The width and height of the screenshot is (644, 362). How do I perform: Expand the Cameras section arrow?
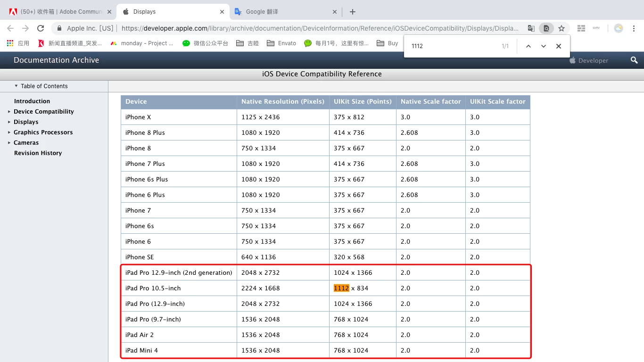(x=9, y=143)
